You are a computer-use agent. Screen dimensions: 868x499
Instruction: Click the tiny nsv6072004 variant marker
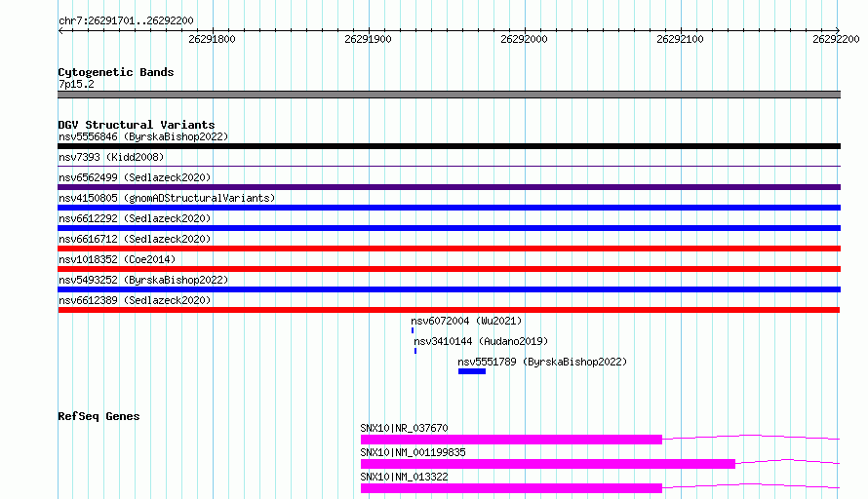413,330
